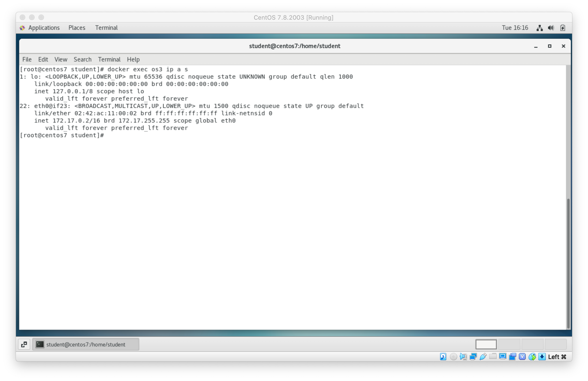Open the terminal's Search menu

(82, 59)
